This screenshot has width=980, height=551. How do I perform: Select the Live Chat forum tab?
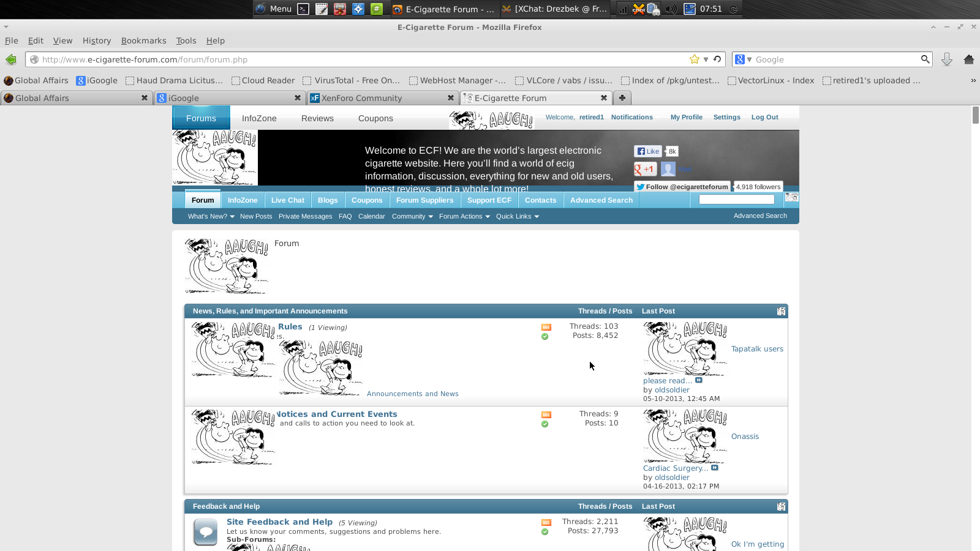pos(287,200)
